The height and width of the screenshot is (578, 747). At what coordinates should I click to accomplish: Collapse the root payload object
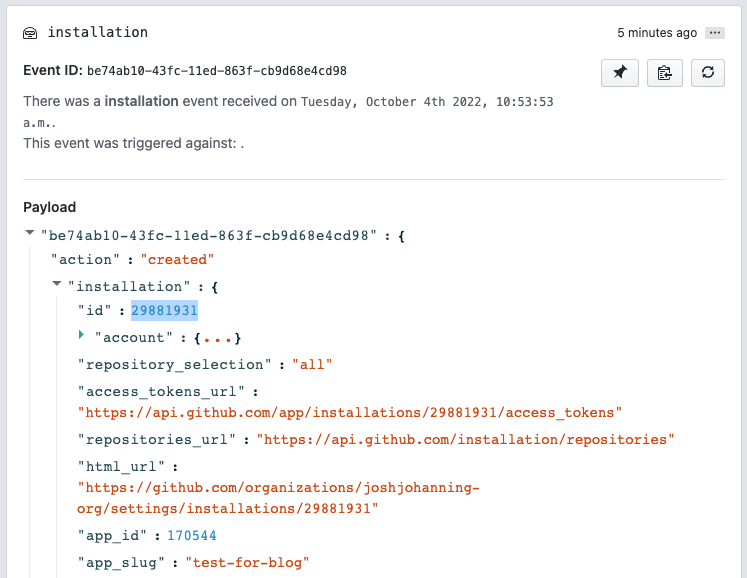[30, 233]
